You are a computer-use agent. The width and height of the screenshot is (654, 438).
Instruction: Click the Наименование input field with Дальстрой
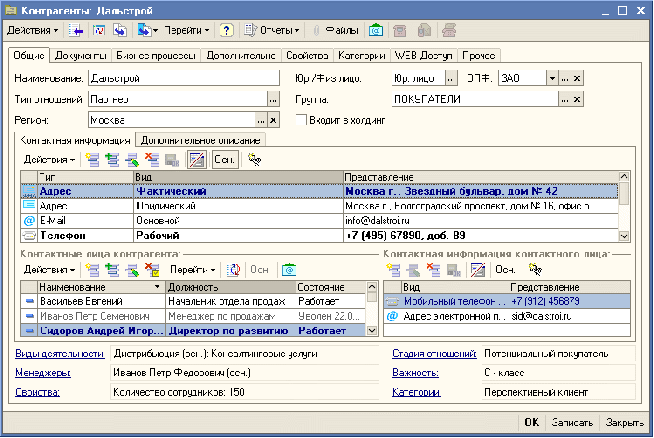point(184,78)
